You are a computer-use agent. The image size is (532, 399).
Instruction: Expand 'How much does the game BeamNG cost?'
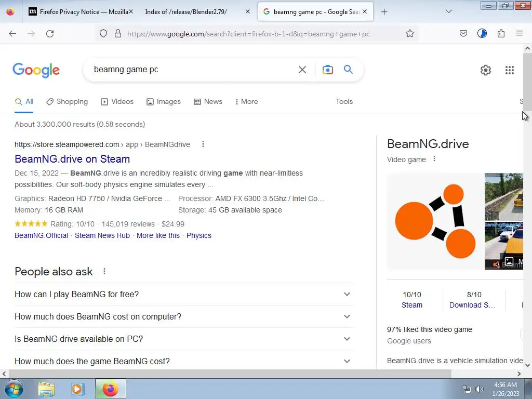click(184, 361)
